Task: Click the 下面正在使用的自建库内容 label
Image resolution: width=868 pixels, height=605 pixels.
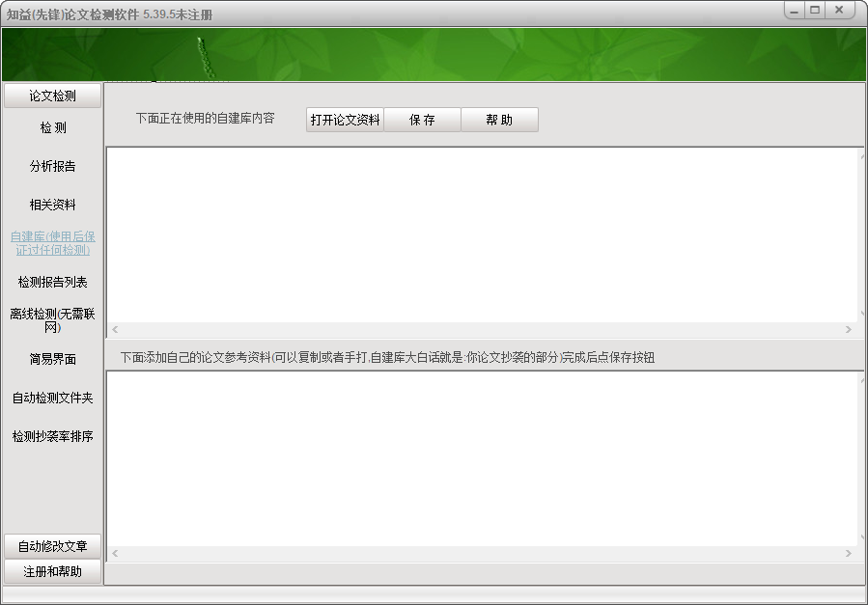Action: 206,119
